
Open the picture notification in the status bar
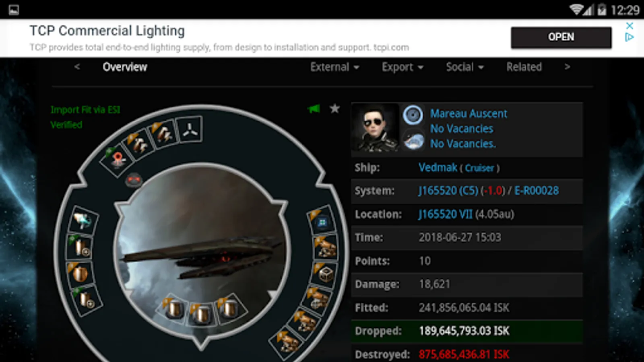(14, 10)
